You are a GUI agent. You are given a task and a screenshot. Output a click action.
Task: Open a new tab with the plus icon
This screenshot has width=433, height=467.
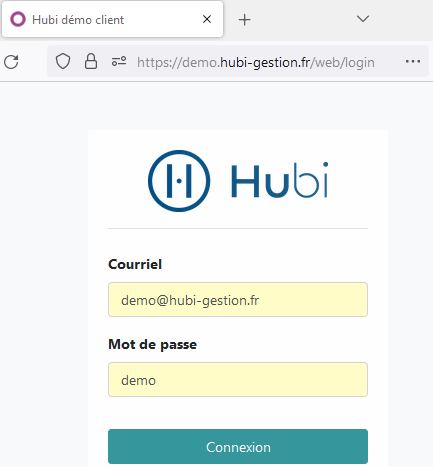(244, 20)
